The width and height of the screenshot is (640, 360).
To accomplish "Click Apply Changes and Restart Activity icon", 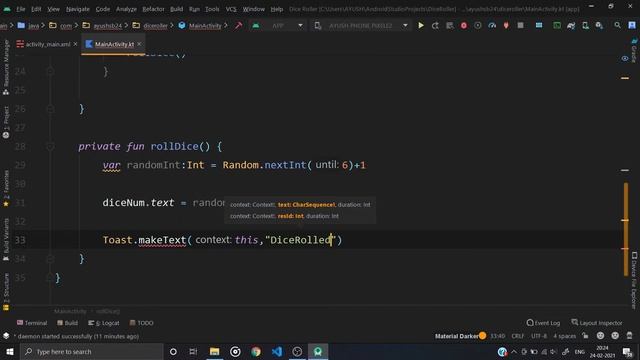I will (435, 25).
